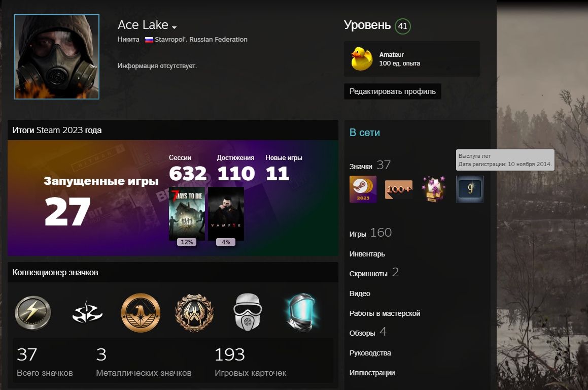
Task: Open Работы в мастерской link
Action: point(385,313)
